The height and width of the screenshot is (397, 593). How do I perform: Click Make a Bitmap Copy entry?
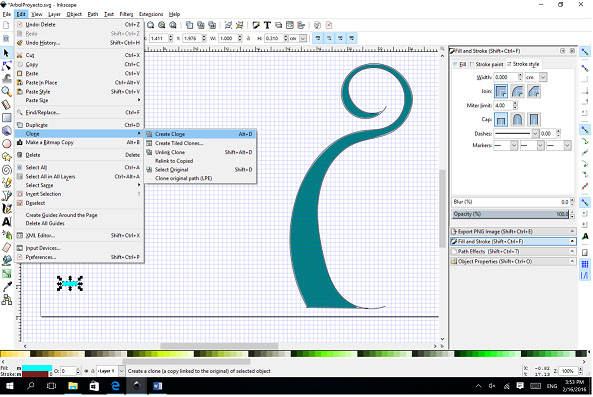pyautogui.click(x=79, y=143)
